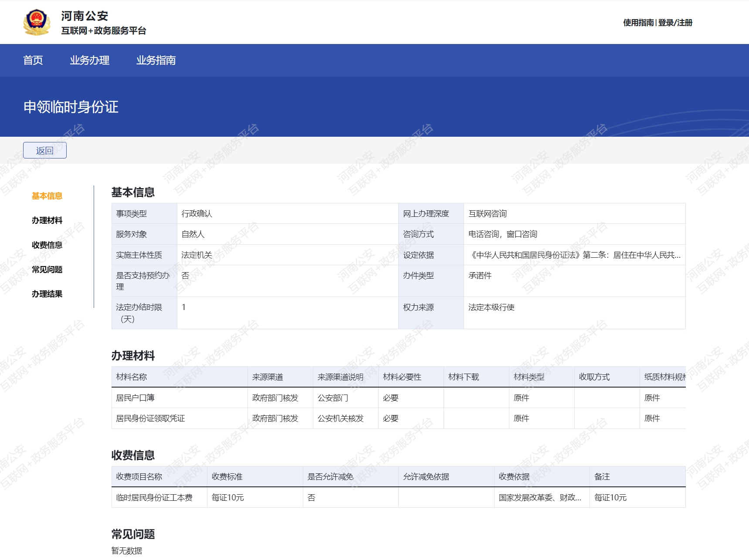Click the 使用指南 link
Image resolution: width=749 pixels, height=560 pixels.
(638, 23)
